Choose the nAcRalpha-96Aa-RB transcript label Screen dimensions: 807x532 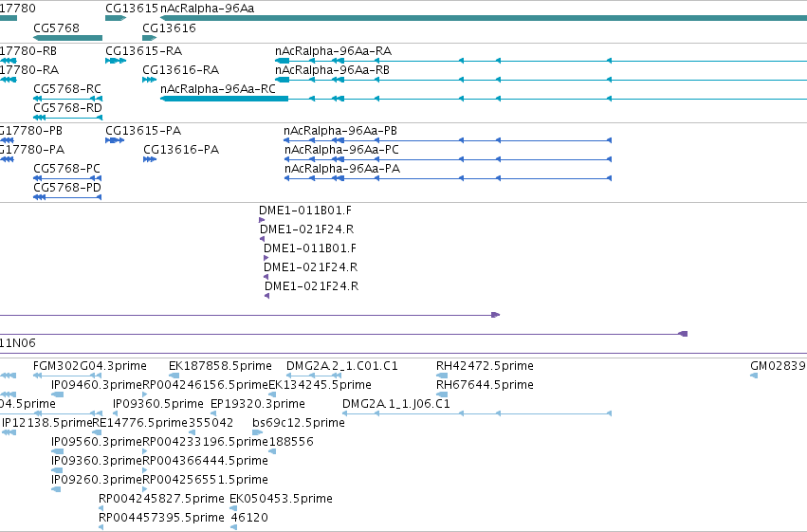[x=333, y=70]
